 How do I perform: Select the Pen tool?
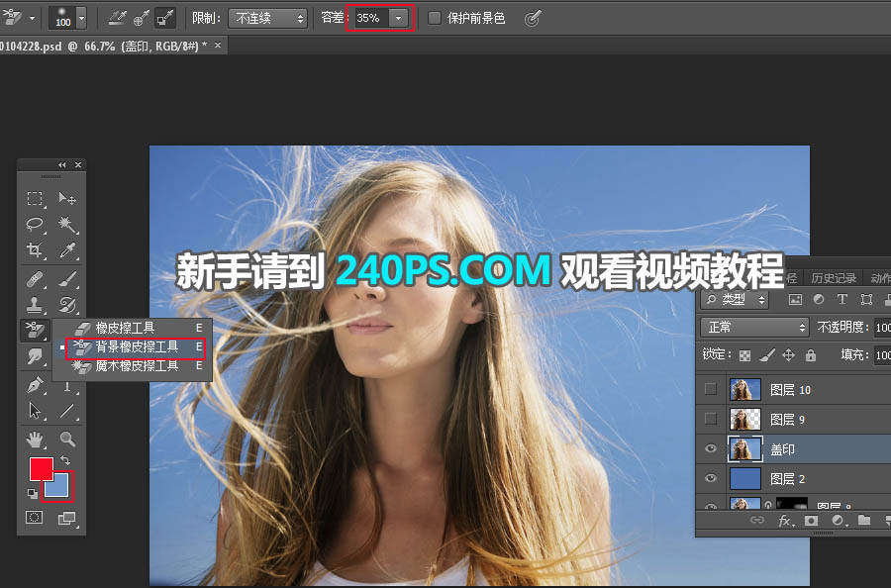click(x=35, y=385)
